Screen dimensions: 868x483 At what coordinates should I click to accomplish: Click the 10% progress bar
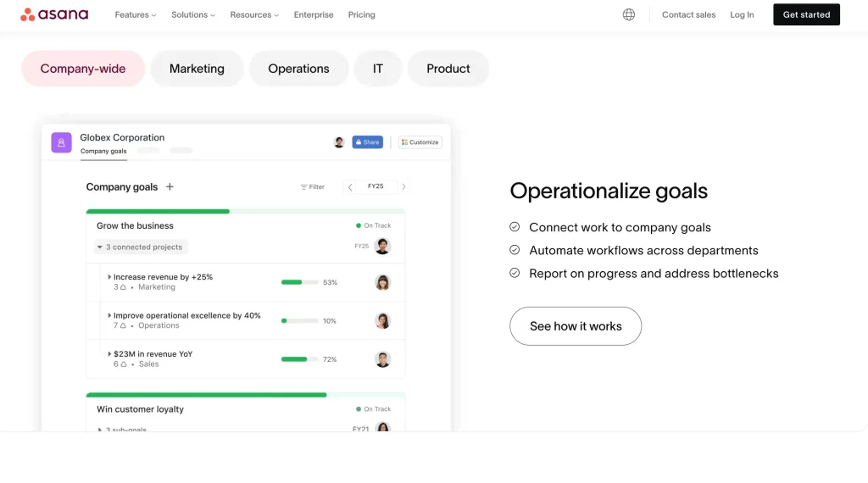click(299, 321)
